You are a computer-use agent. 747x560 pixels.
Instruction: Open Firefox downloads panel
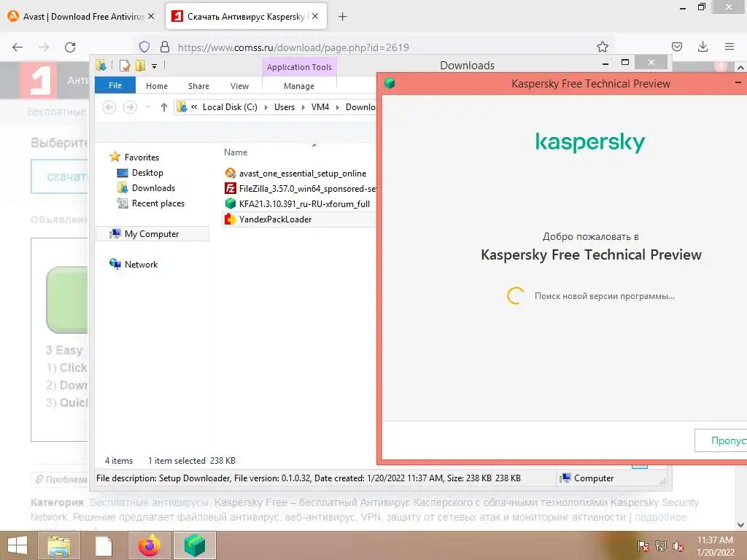(703, 47)
